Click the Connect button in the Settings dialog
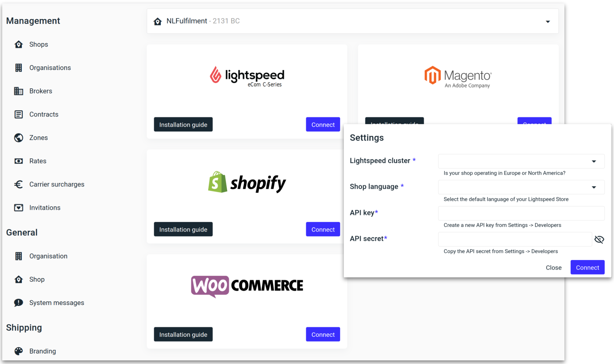614x364 pixels. coord(587,268)
